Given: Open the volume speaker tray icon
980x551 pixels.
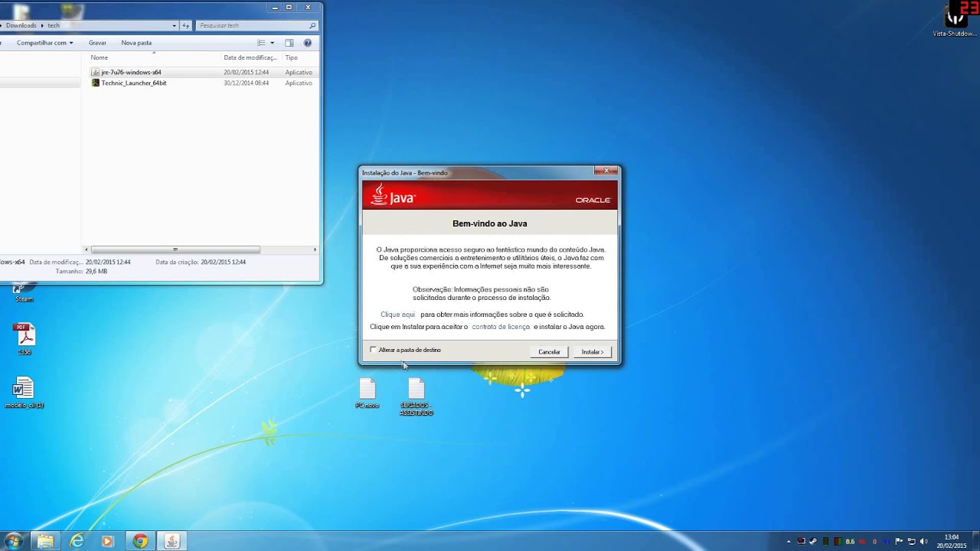Looking at the screenshot, I should [x=923, y=541].
